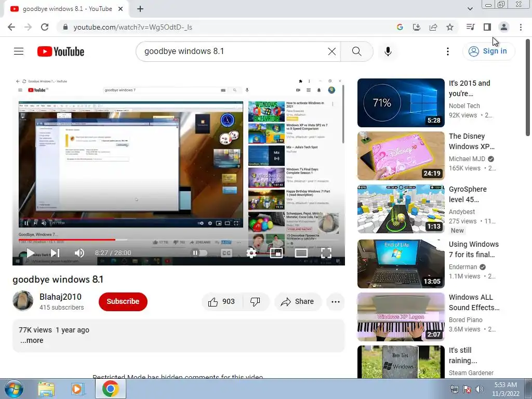
Task: Toggle closed captions CC button
Action: tap(227, 253)
